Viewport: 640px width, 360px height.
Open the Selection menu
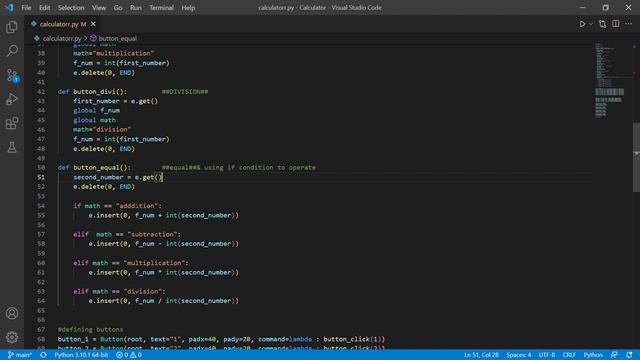pos(71,8)
